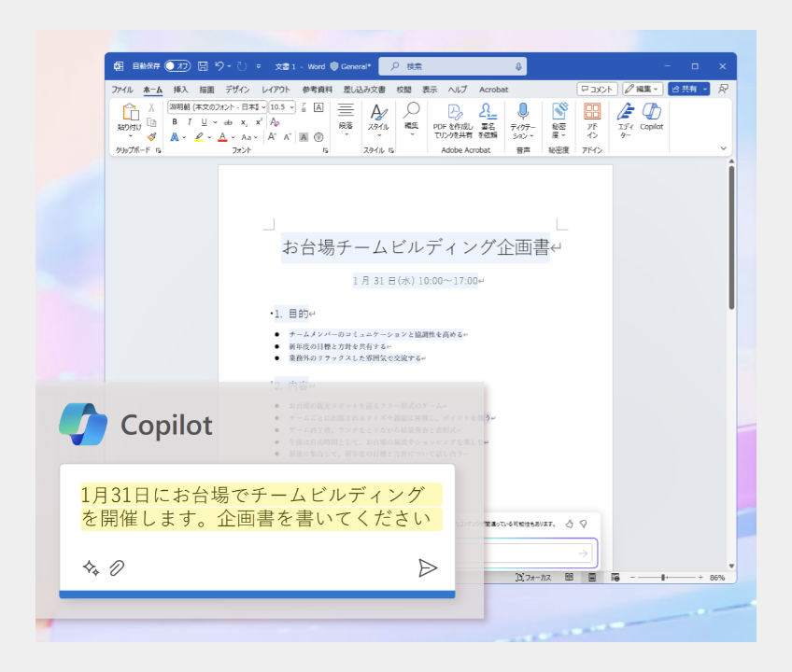Viewport: 792px width, 672px height.
Task: Toggle bold formatting
Action: click(175, 122)
